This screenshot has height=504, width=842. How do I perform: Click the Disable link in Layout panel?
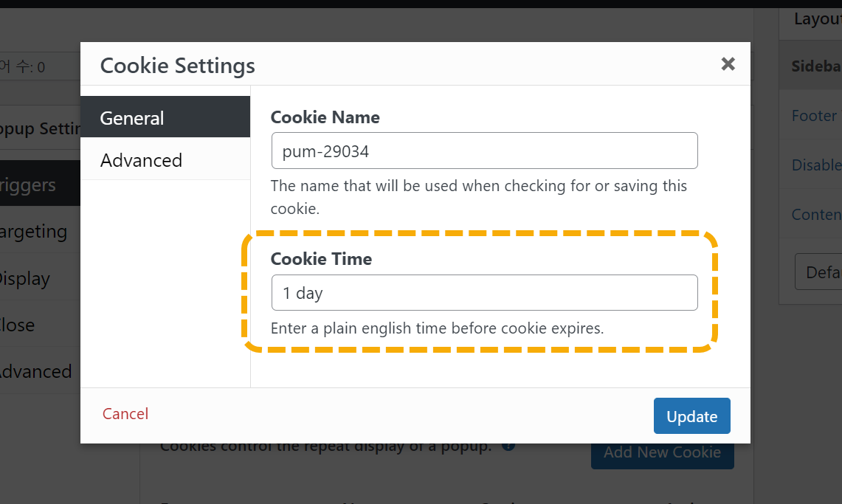pyautogui.click(x=816, y=165)
